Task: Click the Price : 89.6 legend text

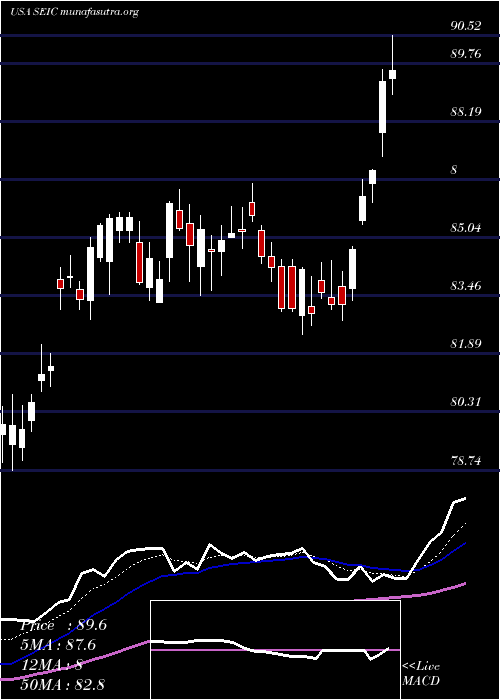Action: click(x=63, y=625)
